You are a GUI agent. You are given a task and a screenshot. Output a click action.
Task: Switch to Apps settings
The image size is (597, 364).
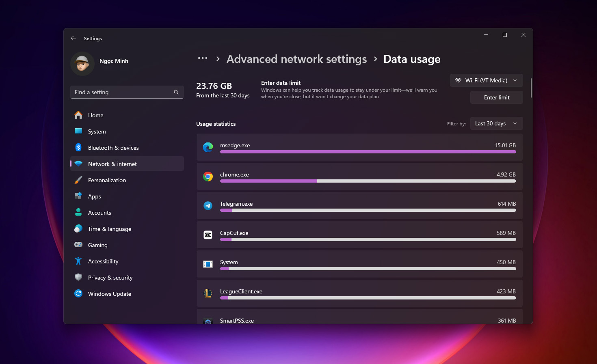coord(127,196)
